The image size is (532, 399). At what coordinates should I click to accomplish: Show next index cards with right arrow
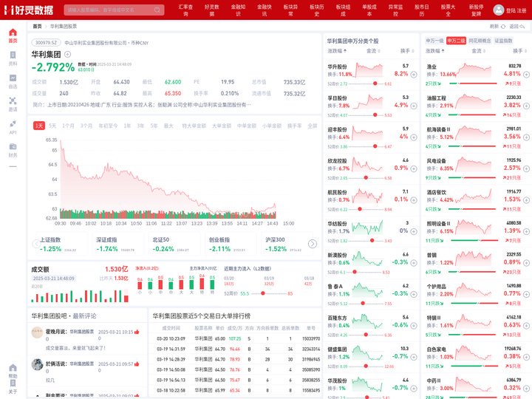point(313,244)
